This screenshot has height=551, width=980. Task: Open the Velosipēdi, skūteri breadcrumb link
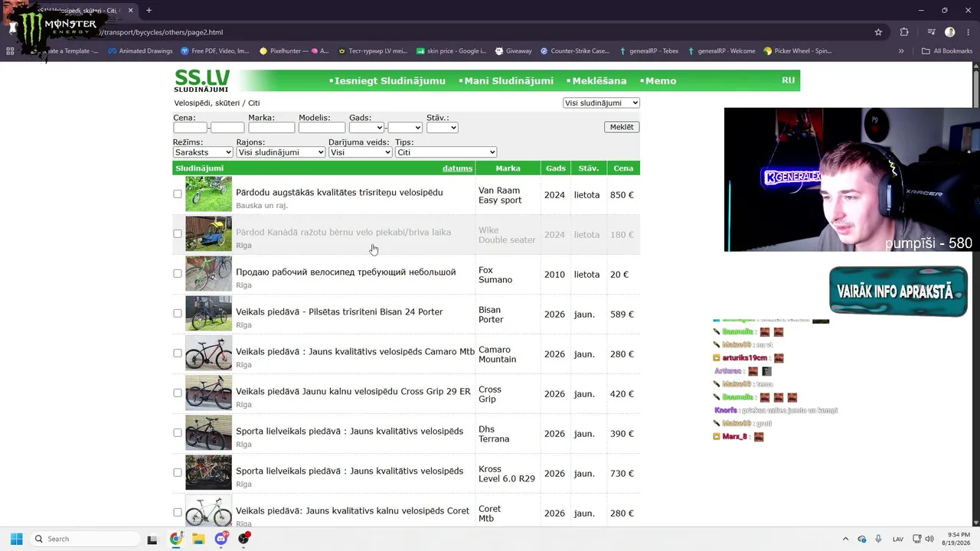(x=207, y=103)
